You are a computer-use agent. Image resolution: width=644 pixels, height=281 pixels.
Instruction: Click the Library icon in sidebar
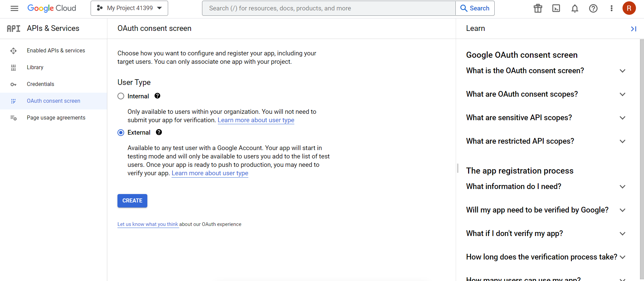[x=13, y=67]
